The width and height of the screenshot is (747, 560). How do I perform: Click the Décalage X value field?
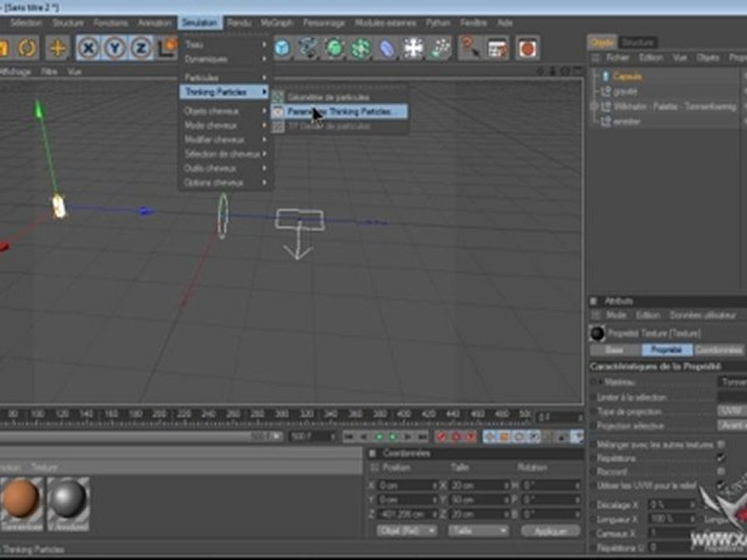point(672,504)
